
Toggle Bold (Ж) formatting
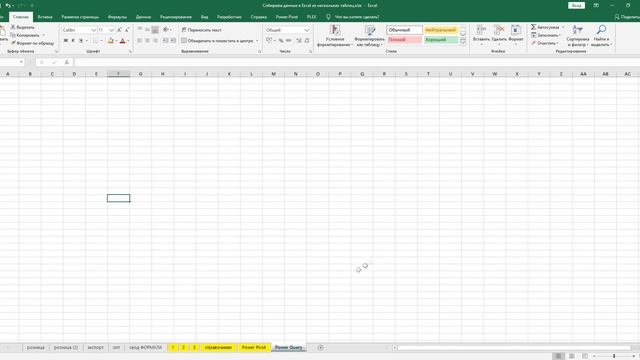[66, 40]
